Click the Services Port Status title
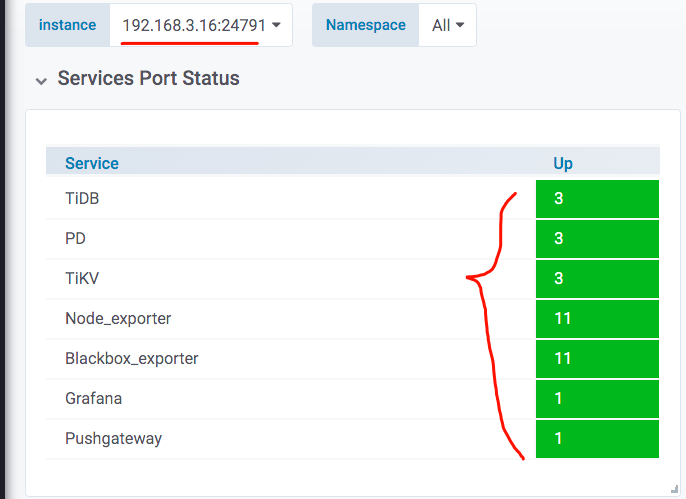This screenshot has height=499, width=686. (x=148, y=78)
